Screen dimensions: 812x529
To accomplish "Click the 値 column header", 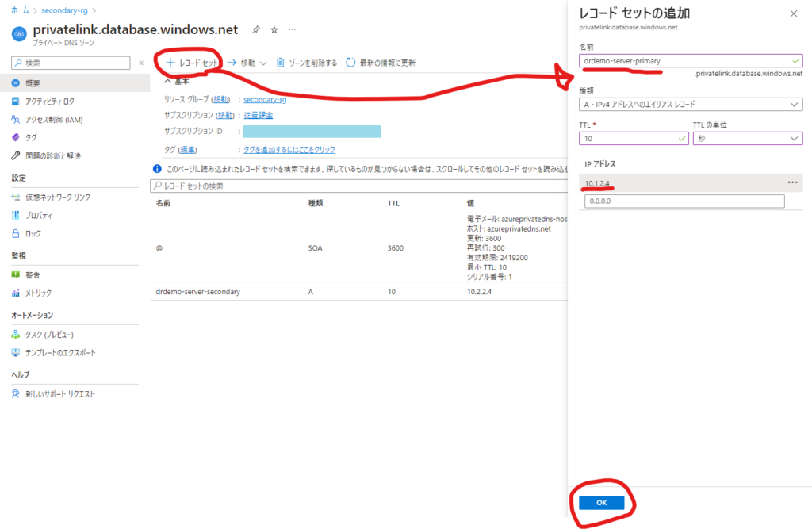I will pyautogui.click(x=470, y=203).
